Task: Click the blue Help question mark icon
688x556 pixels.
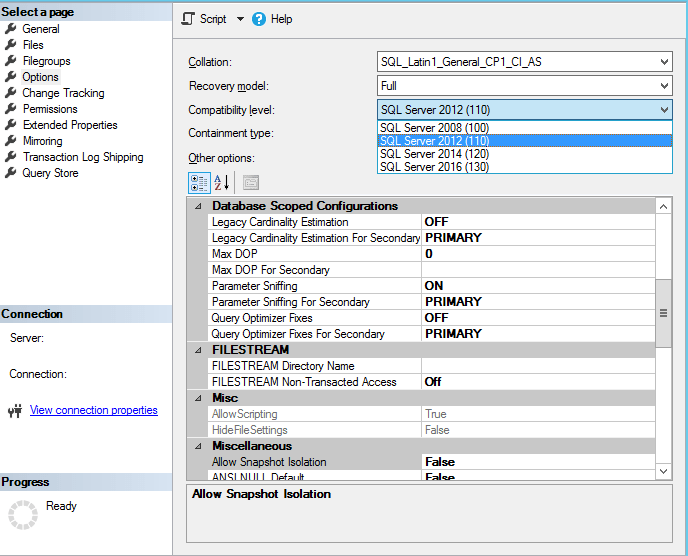Action: 259,19
